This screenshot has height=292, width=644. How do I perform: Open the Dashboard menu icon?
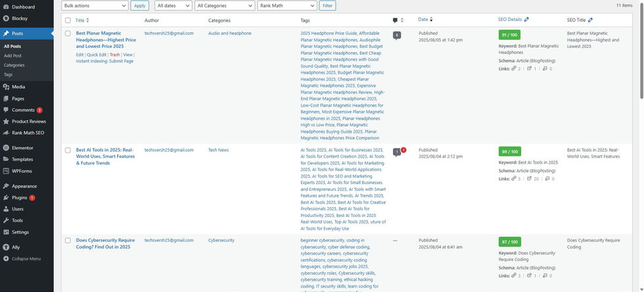point(6,7)
